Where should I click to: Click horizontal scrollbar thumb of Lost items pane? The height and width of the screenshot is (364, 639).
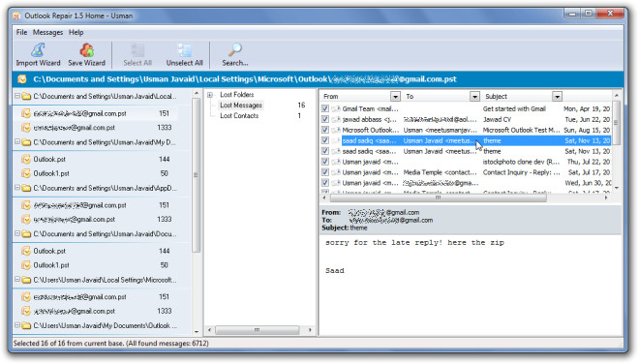click(x=258, y=330)
